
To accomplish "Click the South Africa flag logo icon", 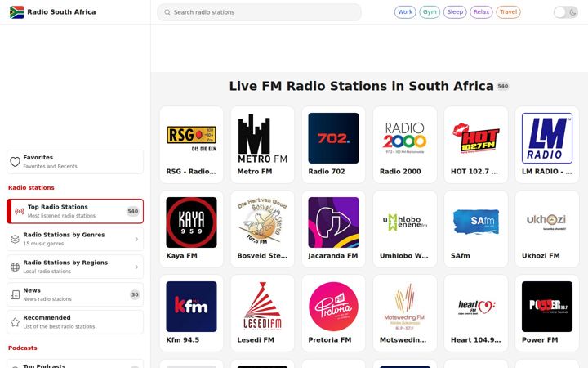I will (16, 12).
